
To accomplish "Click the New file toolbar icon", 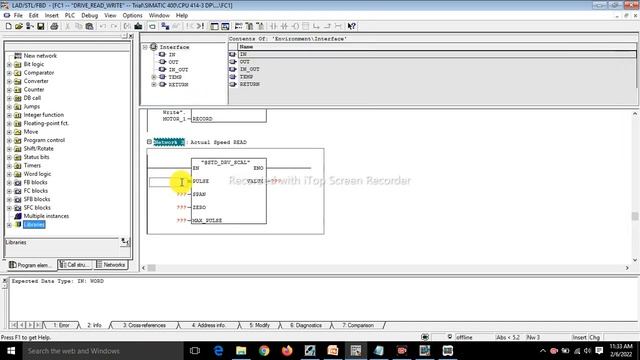I will coord(8,26).
